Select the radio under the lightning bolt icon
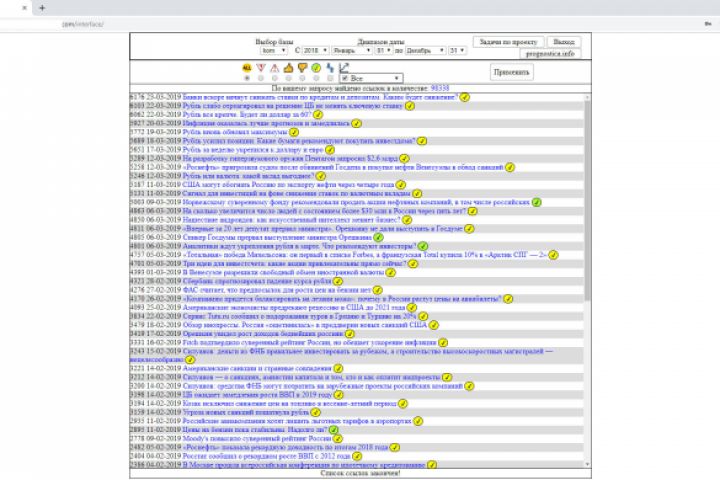 (330, 79)
